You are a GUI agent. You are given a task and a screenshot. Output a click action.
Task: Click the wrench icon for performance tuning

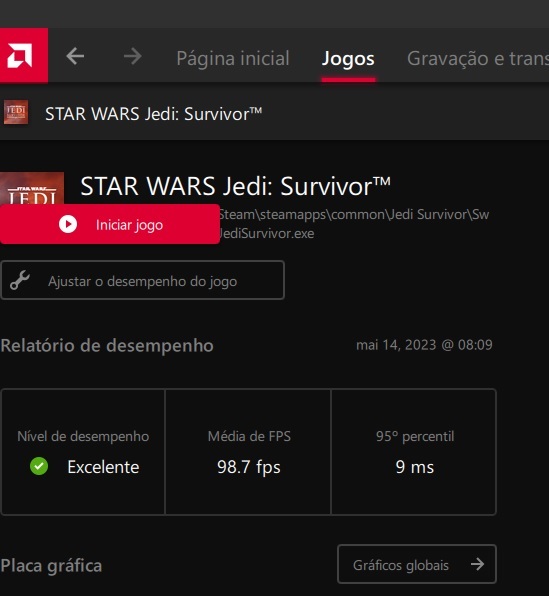(x=20, y=281)
